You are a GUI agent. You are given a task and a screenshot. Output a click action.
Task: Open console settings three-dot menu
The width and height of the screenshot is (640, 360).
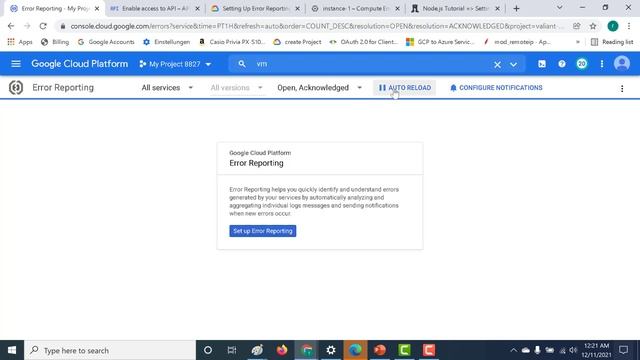coord(602,64)
